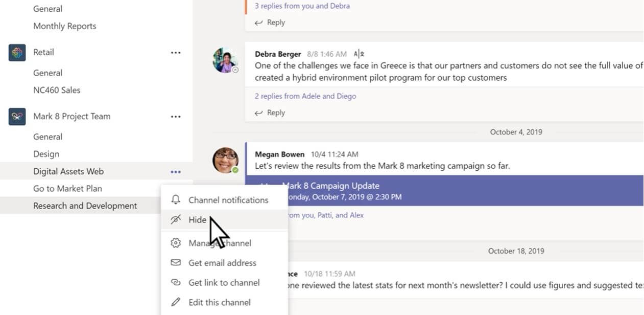Click the chain link icon in menu
The image size is (644, 315).
(x=176, y=283)
